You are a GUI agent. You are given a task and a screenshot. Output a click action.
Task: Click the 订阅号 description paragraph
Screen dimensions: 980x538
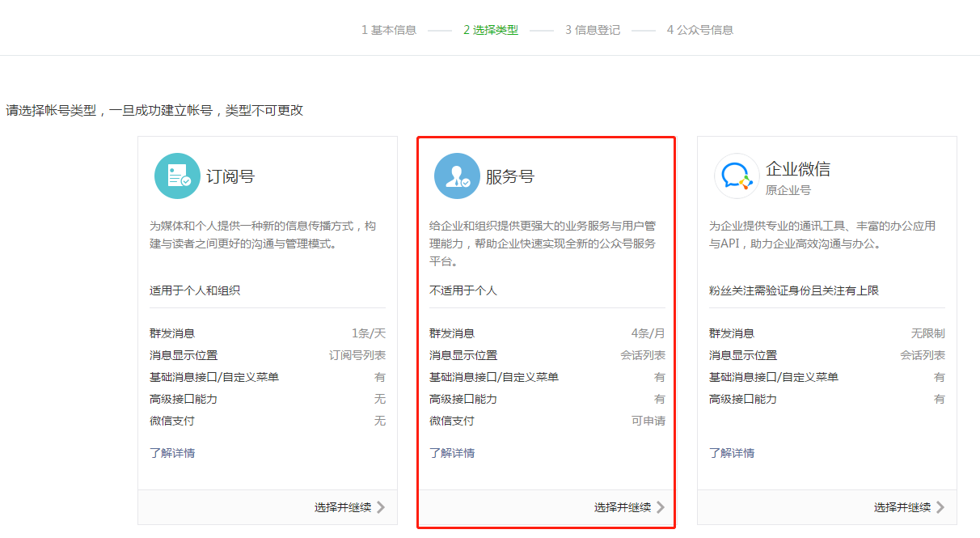point(264,235)
